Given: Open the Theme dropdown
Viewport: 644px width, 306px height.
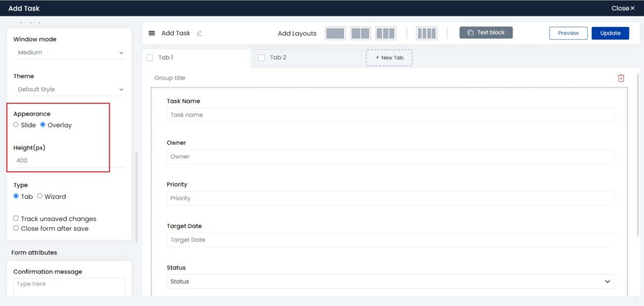Looking at the screenshot, I should click(x=69, y=89).
